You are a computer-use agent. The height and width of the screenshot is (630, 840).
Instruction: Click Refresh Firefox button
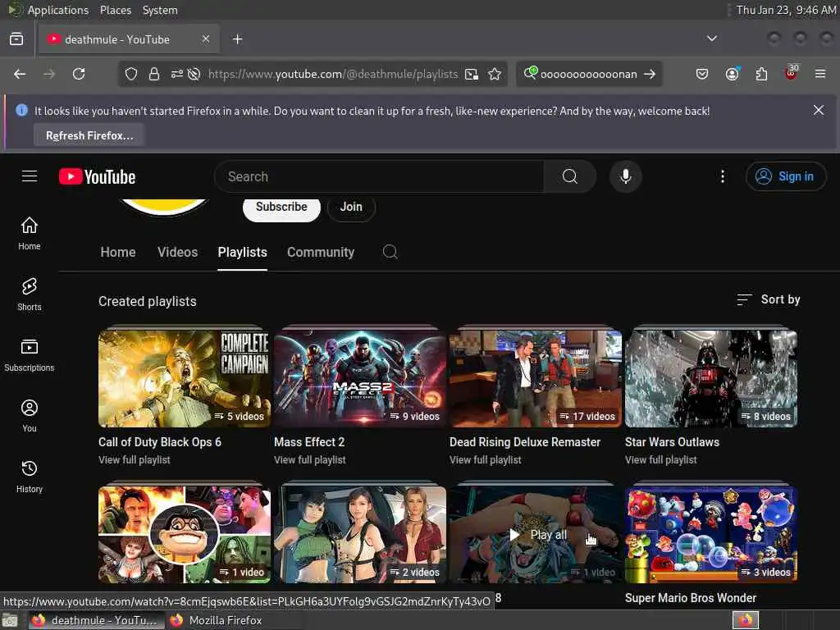(89, 135)
